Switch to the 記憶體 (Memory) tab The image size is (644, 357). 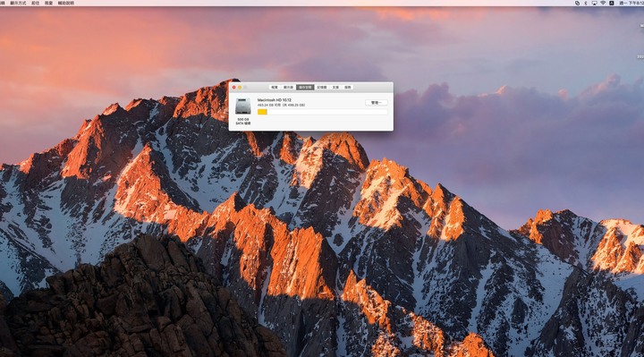pos(322,87)
